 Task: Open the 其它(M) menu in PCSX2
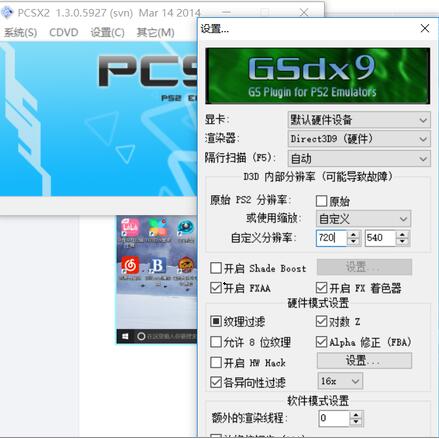click(155, 32)
